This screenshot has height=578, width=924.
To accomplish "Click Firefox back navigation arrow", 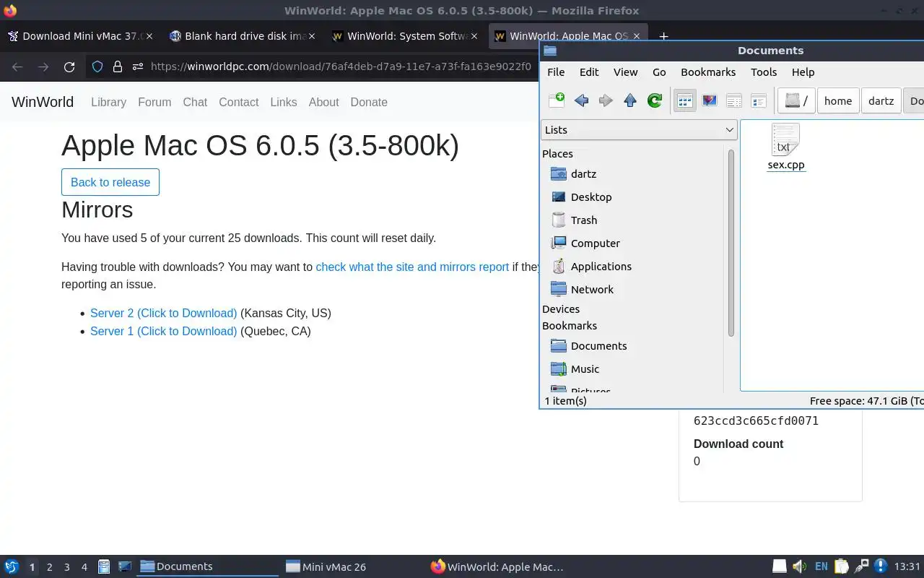I will click(17, 66).
